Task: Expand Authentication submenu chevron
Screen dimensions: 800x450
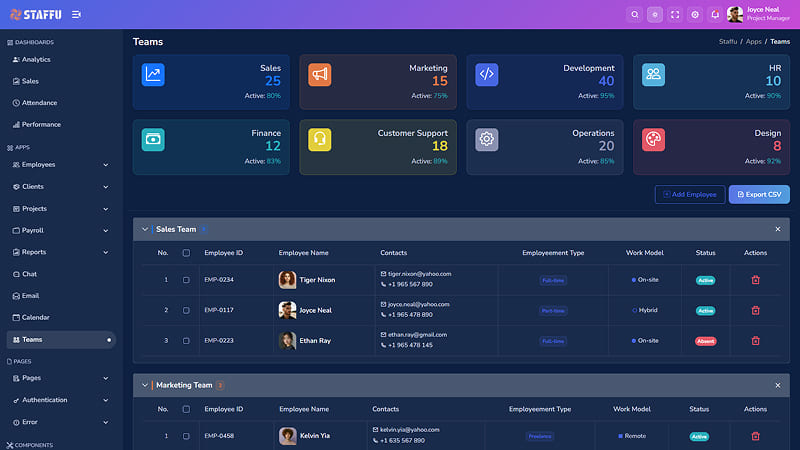Action: pyautogui.click(x=106, y=400)
